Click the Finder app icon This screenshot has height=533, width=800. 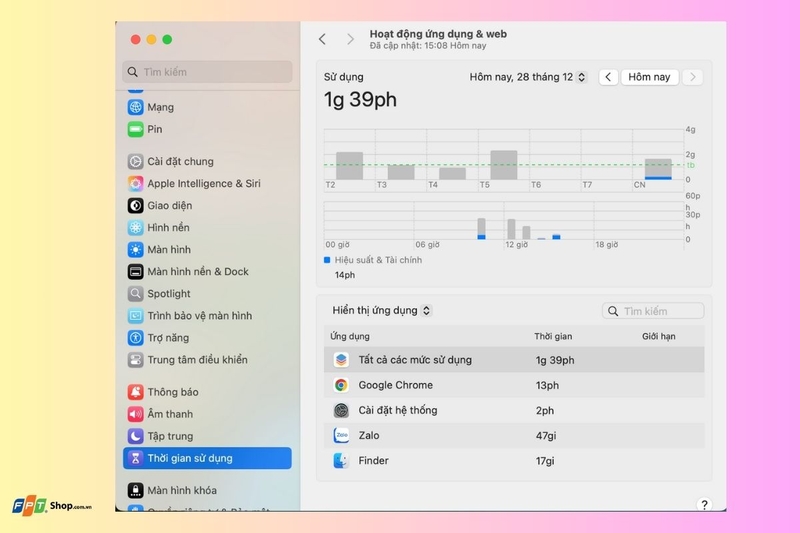(341, 461)
